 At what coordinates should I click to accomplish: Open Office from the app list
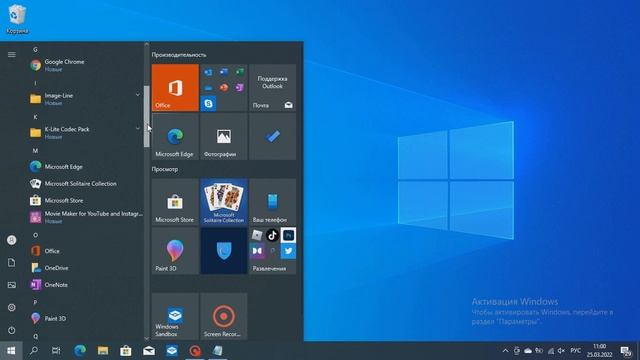coord(86,251)
